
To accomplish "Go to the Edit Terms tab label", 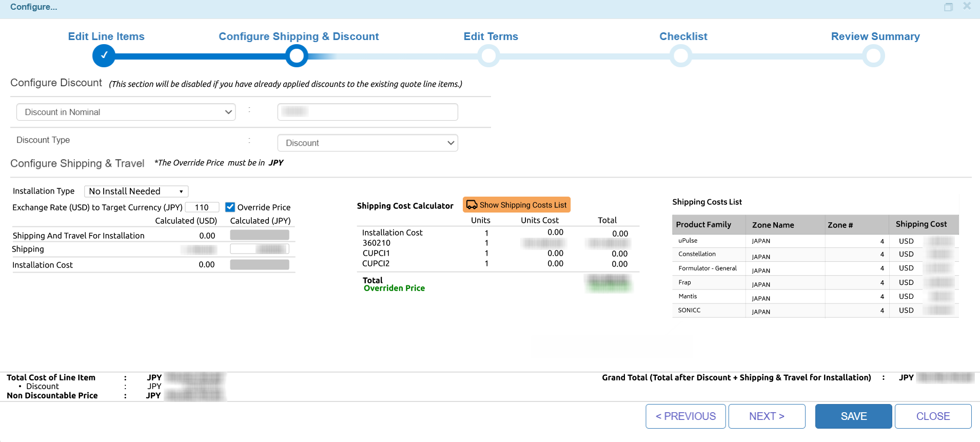I will (x=491, y=36).
